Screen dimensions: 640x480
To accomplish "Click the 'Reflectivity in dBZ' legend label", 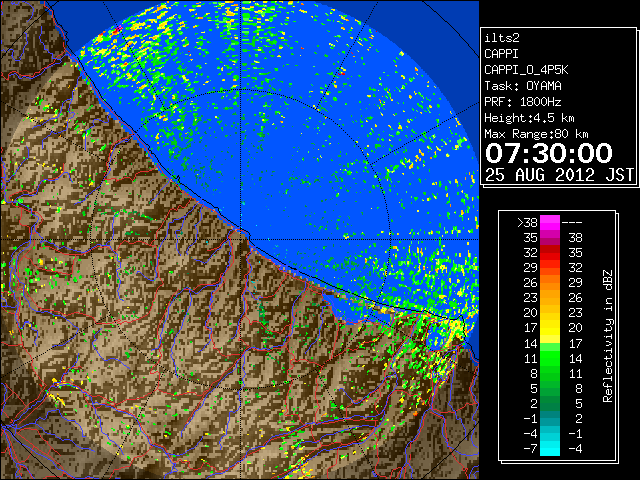I will point(608,336).
